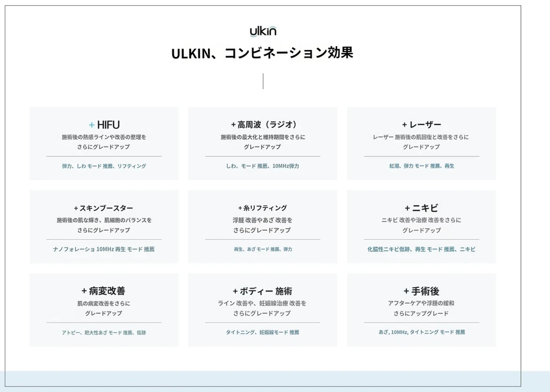The height and width of the screenshot is (392, 550).
Task: Click the ULKIN、コンビネーション効果 heading
Action: coord(262,53)
